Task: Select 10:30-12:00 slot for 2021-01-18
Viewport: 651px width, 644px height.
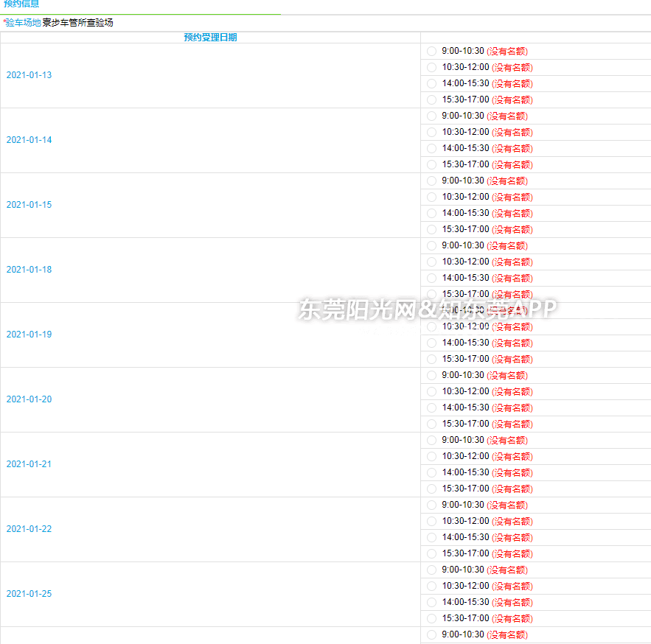Action: pos(432,262)
